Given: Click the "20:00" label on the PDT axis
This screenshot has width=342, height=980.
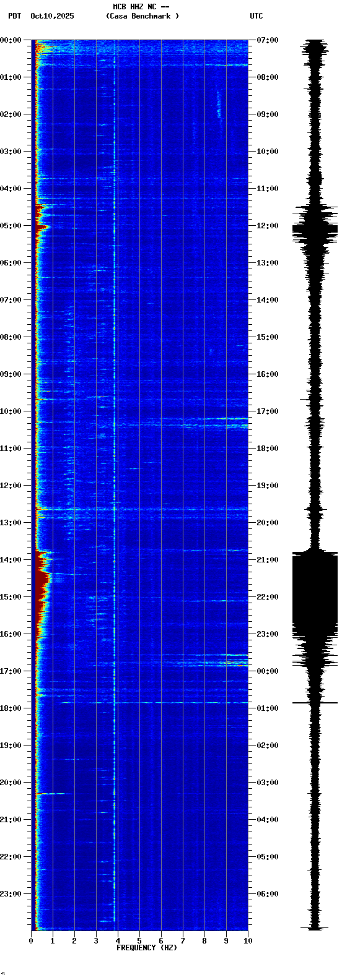Looking at the screenshot, I should click(11, 783).
